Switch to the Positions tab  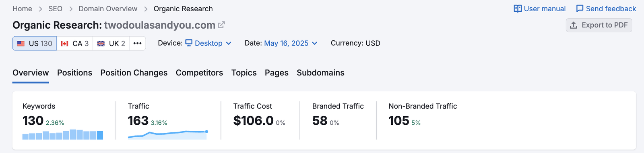pyautogui.click(x=74, y=73)
